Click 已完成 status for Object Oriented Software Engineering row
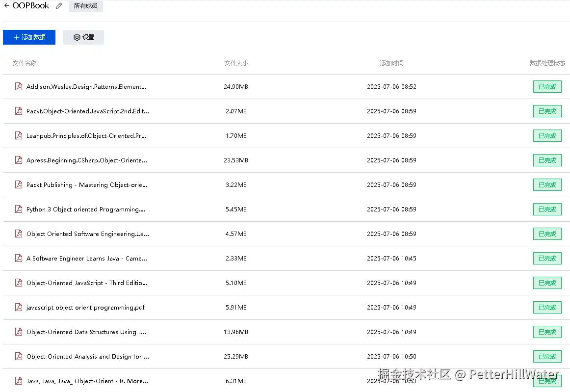Viewport: 570px width, 392px height. coord(547,234)
